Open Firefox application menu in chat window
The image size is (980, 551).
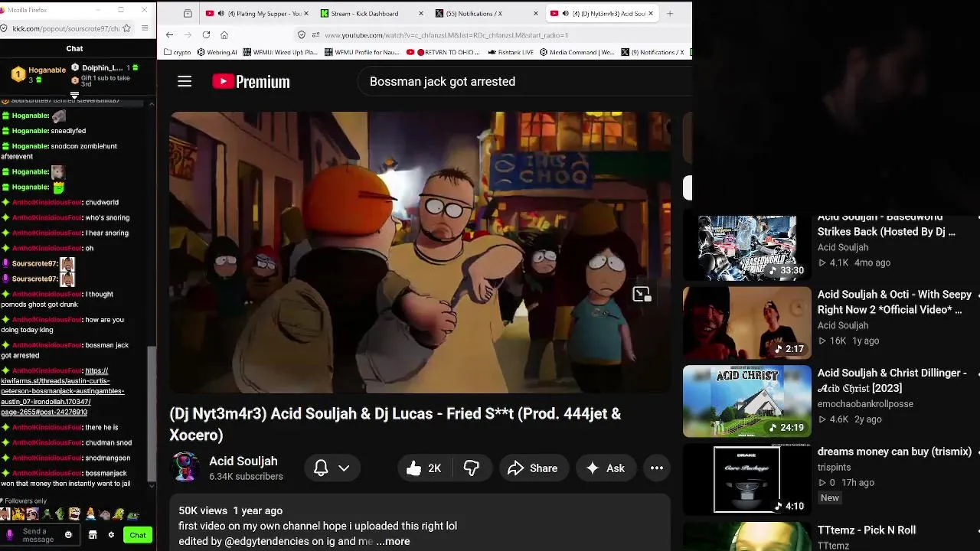[145, 28]
